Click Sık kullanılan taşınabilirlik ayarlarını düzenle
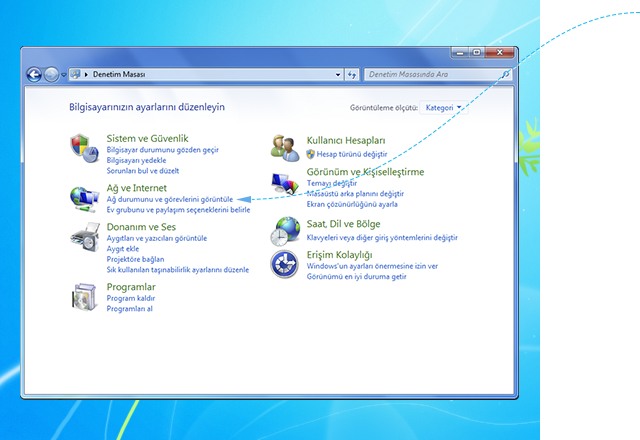Screen dimensions: 640x440 coord(178,270)
